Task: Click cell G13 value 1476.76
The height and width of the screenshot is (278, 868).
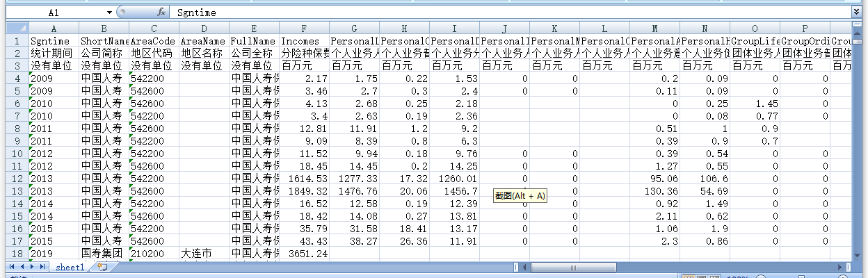Action: coord(355,191)
